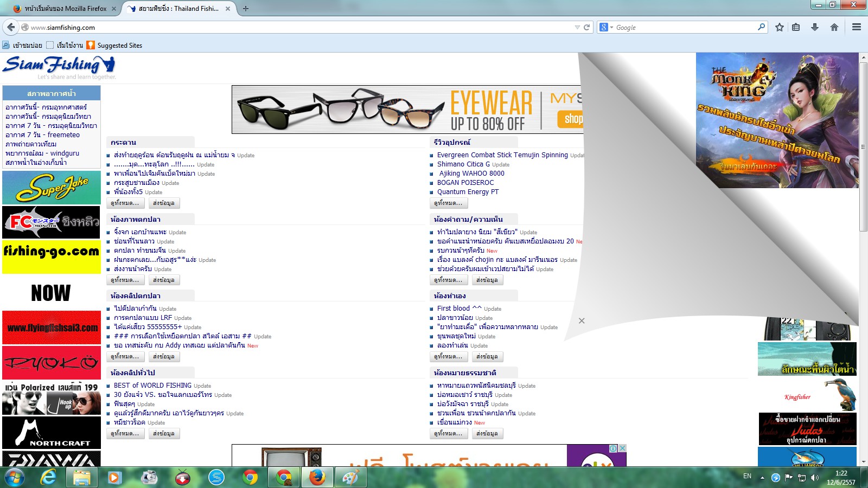This screenshot has height=488, width=868.
Task: Go to the Firefox home page icon
Action: (x=834, y=27)
